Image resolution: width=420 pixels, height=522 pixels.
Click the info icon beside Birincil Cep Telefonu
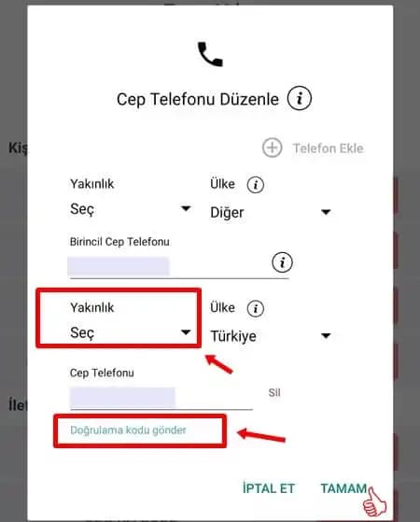tap(282, 262)
